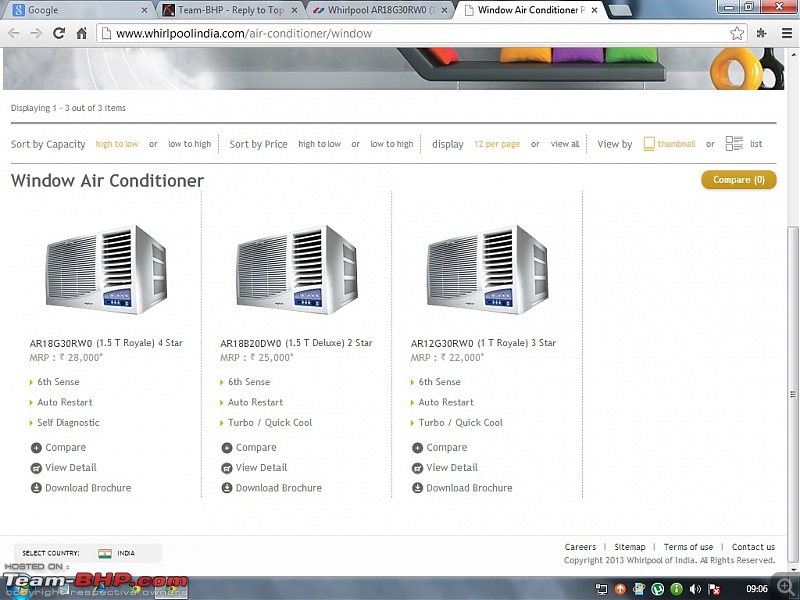Click the Compare (0) button
This screenshot has height=600, width=800.
739,180
